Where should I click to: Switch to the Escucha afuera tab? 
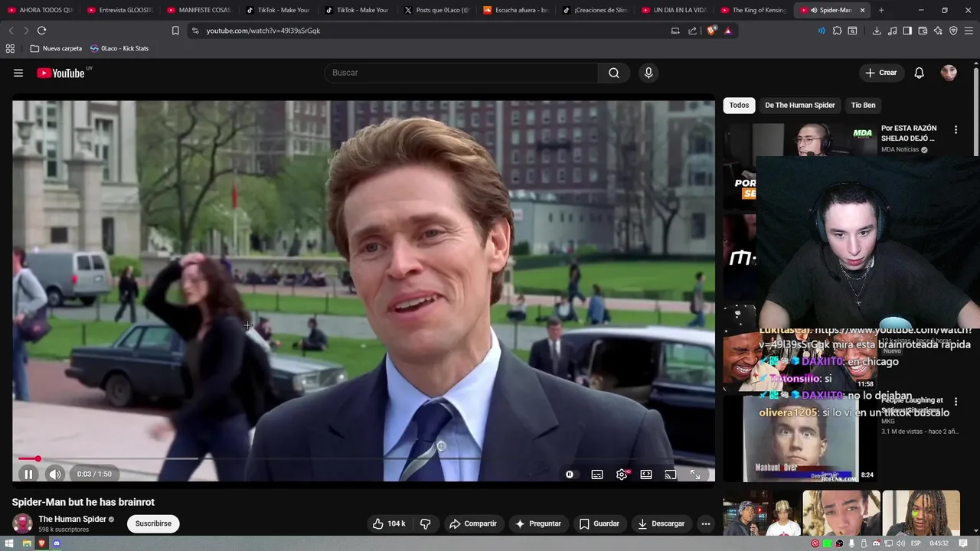tap(517, 10)
